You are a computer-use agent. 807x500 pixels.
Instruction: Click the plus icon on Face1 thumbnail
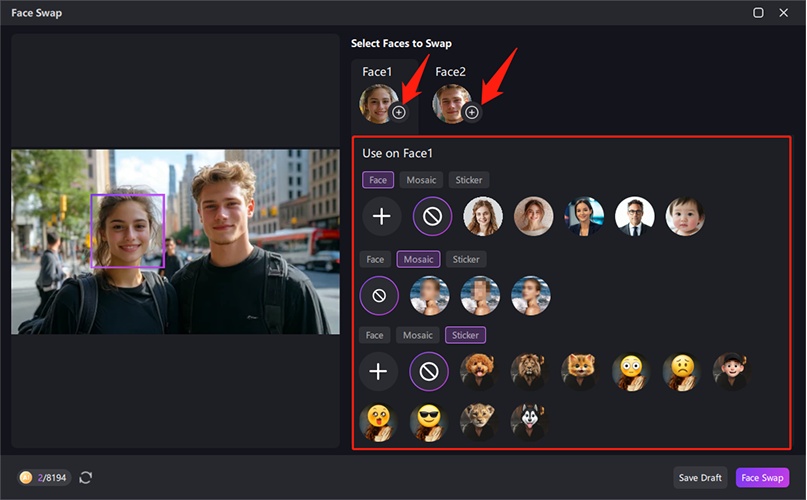(x=399, y=113)
